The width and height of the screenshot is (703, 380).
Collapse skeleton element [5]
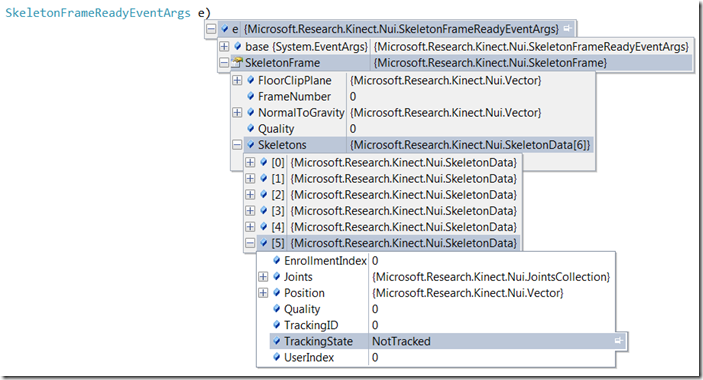click(250, 243)
